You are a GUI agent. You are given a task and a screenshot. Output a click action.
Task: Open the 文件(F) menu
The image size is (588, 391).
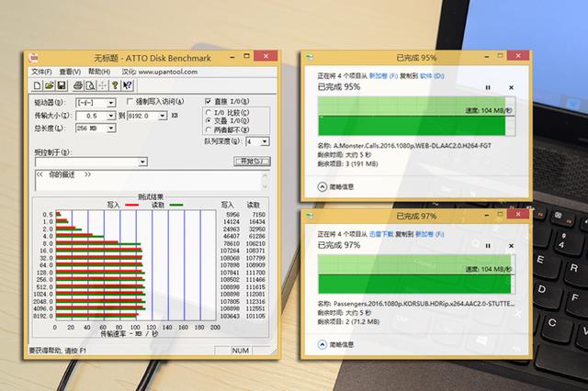pos(41,72)
